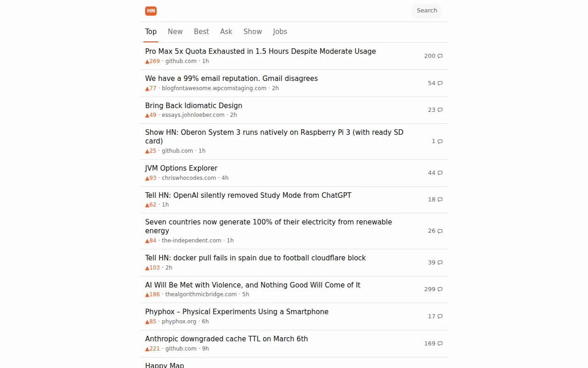This screenshot has height=368, width=588.
Task: Upvote arrow on JVM Options Explorer
Action: point(147,178)
